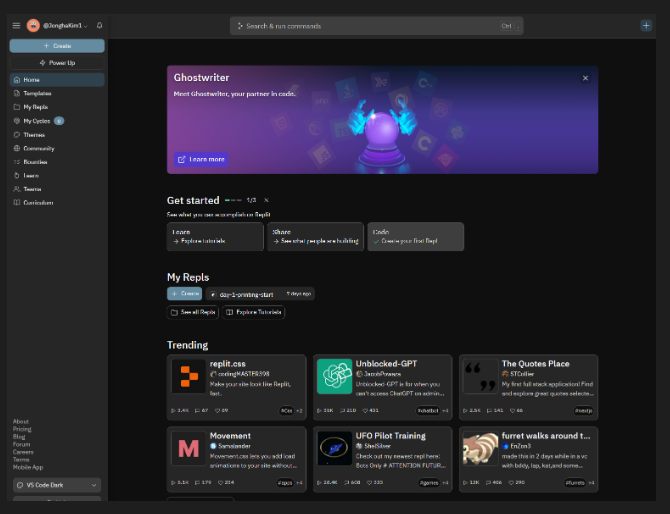Open Templates in sidebar
Screen dimensions: 670x514
pyautogui.click(x=57, y=94)
